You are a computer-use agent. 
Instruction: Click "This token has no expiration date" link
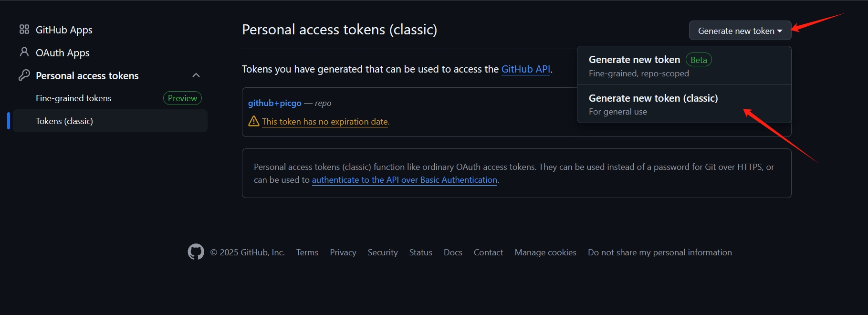click(x=325, y=122)
